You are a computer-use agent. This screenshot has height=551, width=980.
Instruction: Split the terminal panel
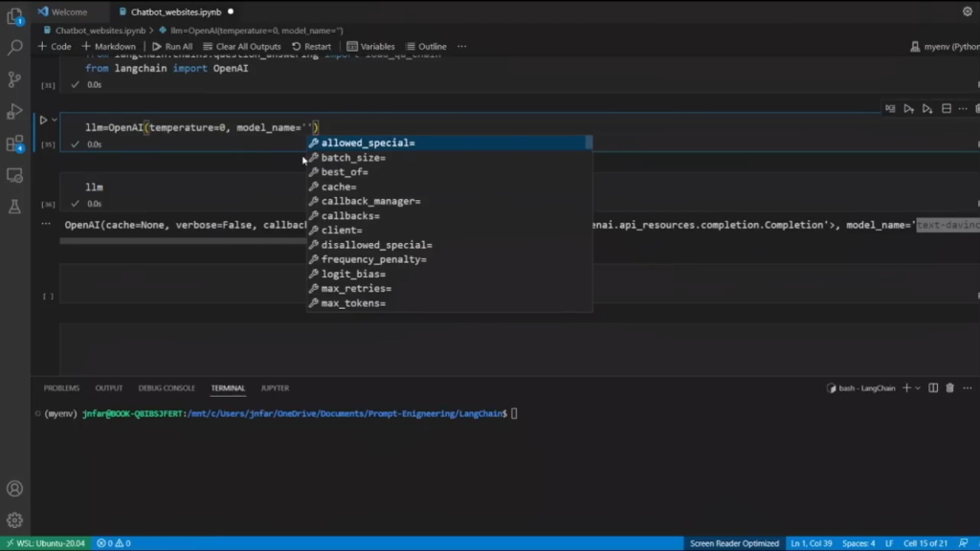[933, 388]
